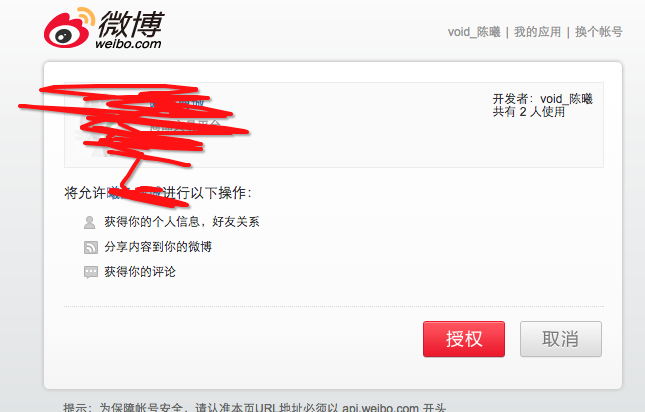This screenshot has height=412, width=645.
Task: Click the blue app name link after 将允许
Action: coord(134,192)
